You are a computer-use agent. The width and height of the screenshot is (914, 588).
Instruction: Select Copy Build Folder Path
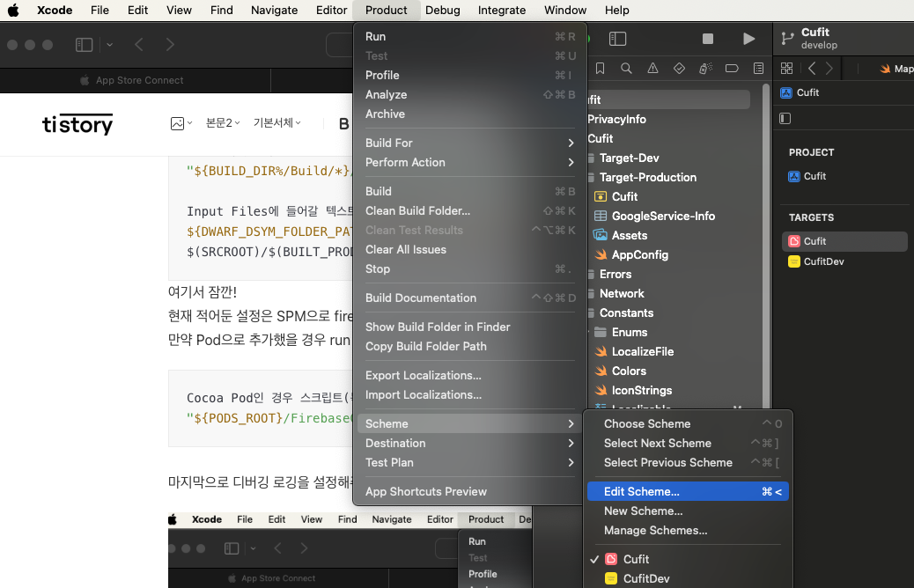pos(470,346)
